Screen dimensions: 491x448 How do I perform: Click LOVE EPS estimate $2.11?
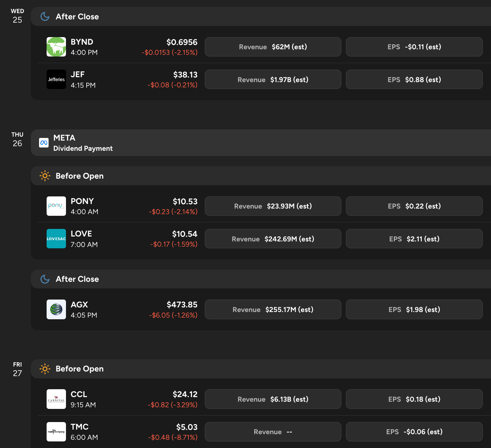(414, 239)
